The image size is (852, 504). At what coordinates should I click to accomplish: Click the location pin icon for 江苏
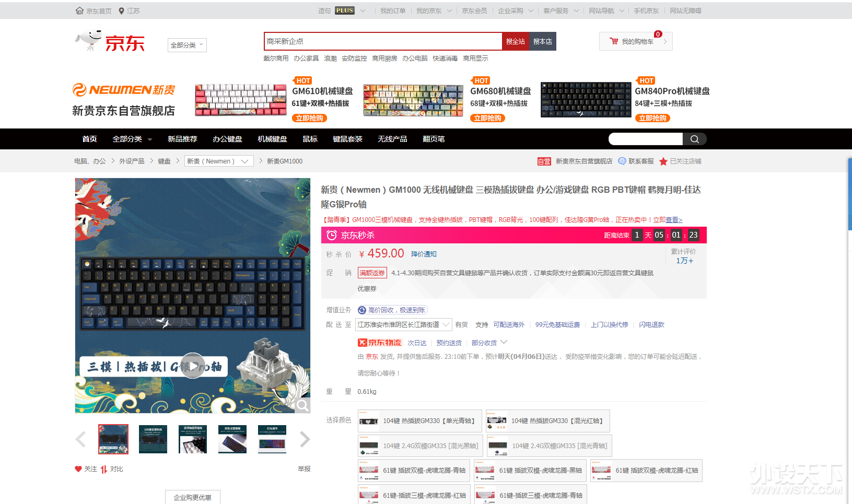[121, 10]
